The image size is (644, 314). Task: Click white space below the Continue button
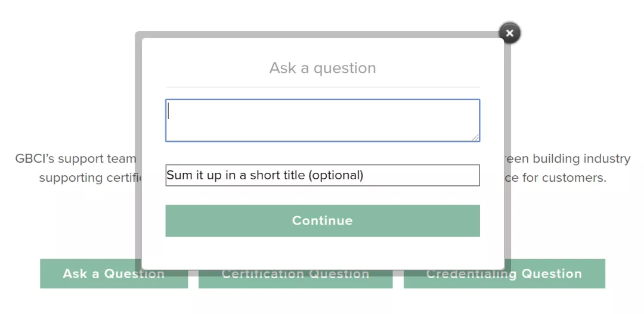[x=323, y=253]
